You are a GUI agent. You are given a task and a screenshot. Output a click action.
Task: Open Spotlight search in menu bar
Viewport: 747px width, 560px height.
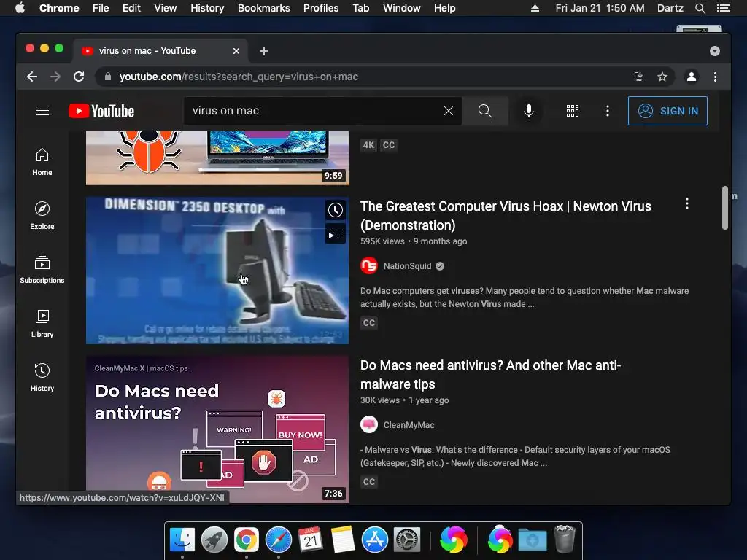pos(700,8)
